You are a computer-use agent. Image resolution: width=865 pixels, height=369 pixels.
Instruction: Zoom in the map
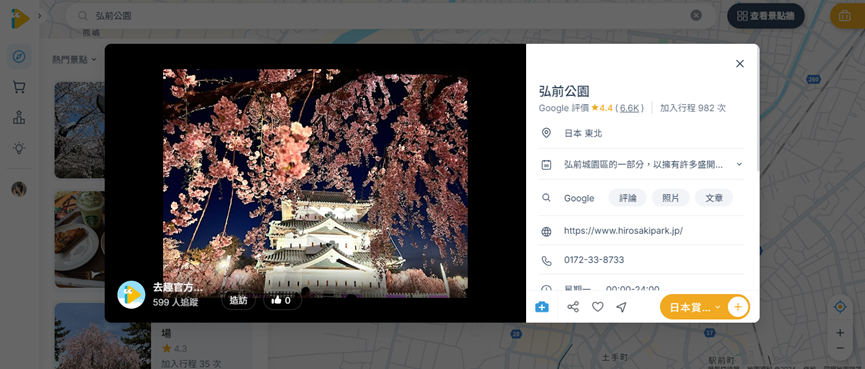(x=840, y=333)
